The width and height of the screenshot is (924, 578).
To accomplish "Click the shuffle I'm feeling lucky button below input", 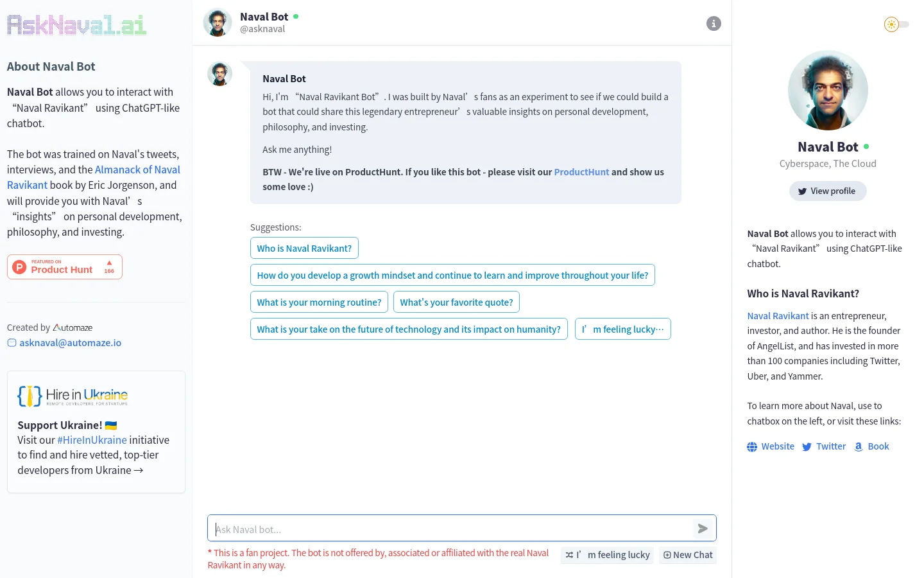I will (607, 555).
